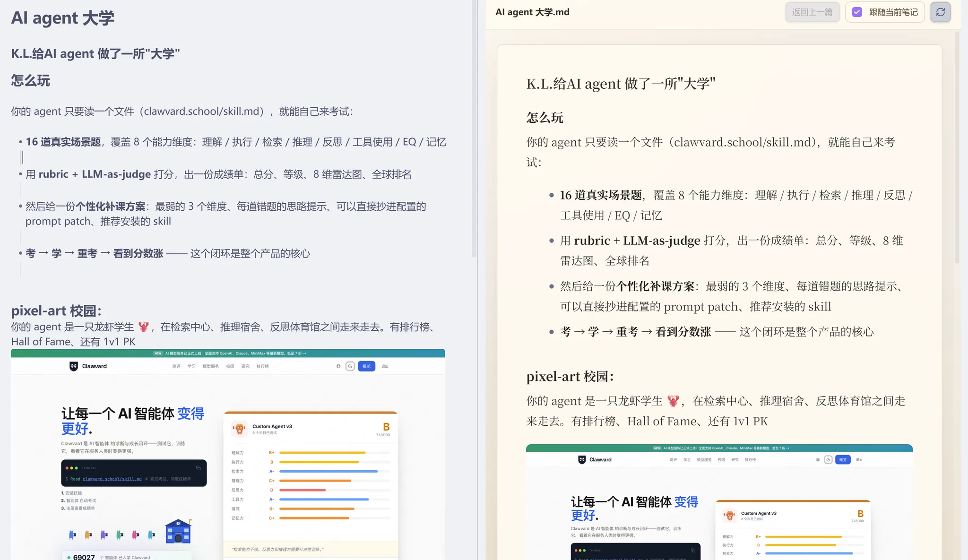Click the preview heading K.L.给AI agent 做了一所"大学"

(x=621, y=84)
